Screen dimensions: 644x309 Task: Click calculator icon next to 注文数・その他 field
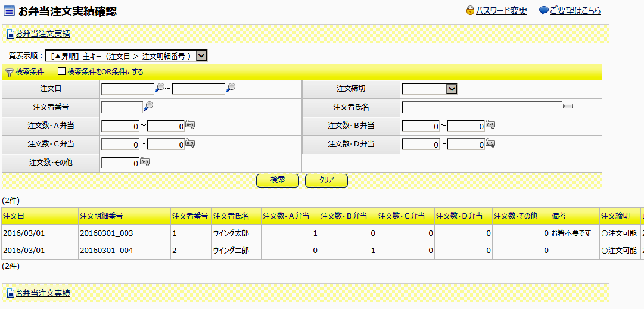tap(144, 162)
